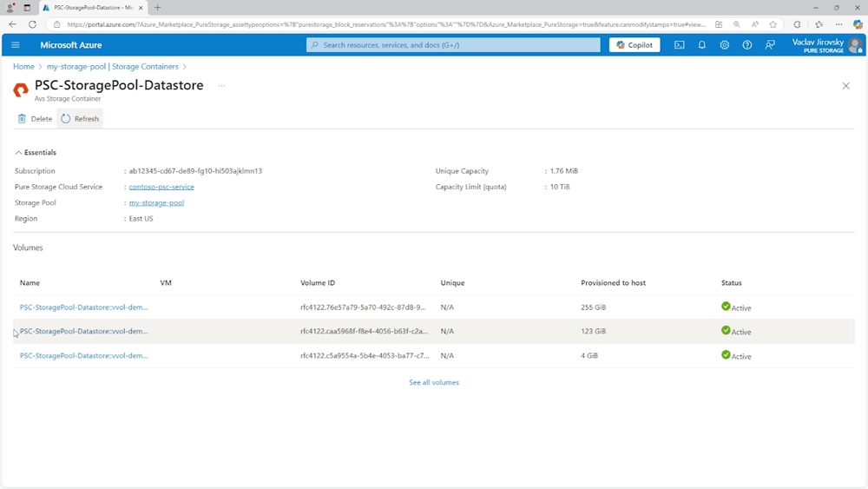Open browser read aloud icon
Screen dimensions: 868x489
(x=755, y=24)
